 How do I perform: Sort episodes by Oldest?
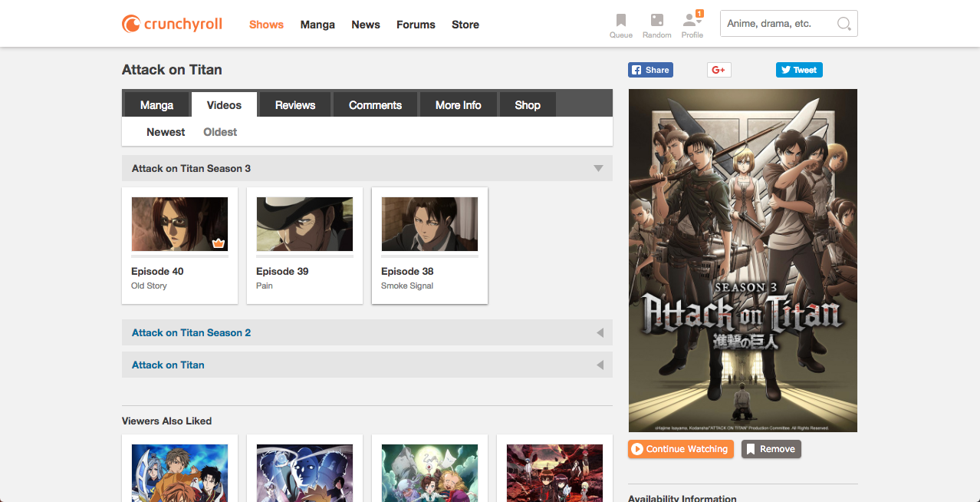(x=220, y=132)
